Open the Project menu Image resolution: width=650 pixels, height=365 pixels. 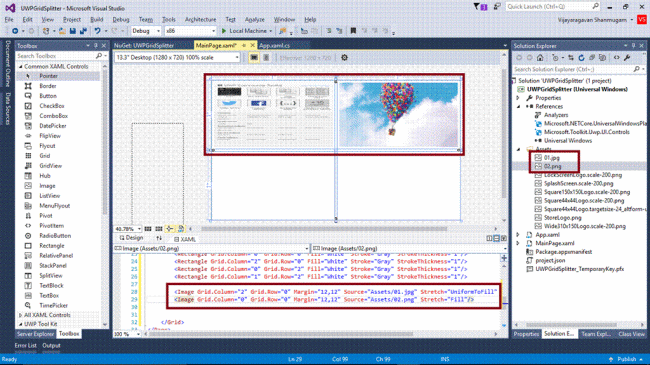(x=72, y=19)
